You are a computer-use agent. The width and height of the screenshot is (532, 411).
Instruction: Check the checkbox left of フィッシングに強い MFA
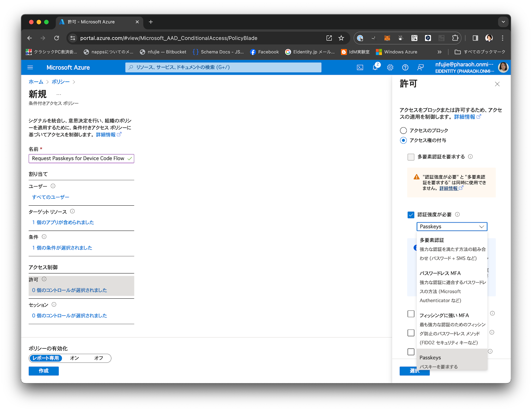(x=411, y=314)
